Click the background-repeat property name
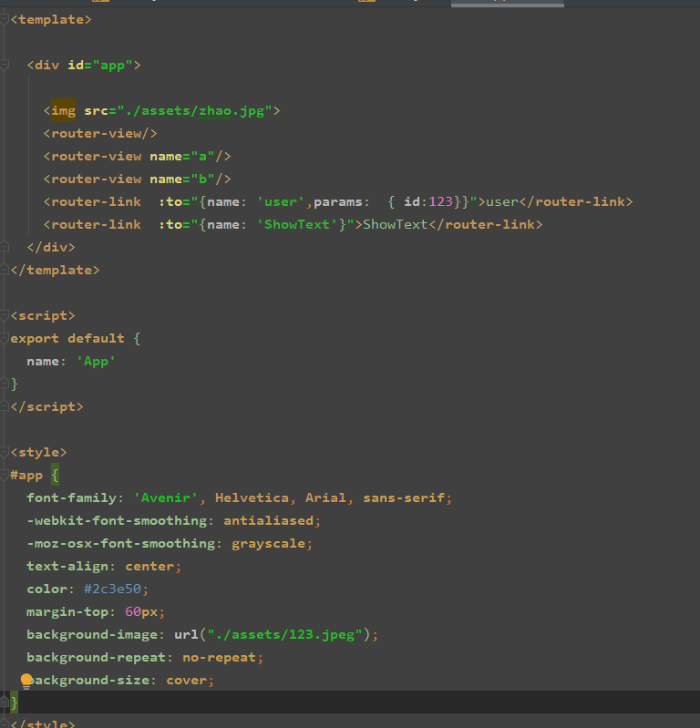Image resolution: width=700 pixels, height=728 pixels. point(96,658)
